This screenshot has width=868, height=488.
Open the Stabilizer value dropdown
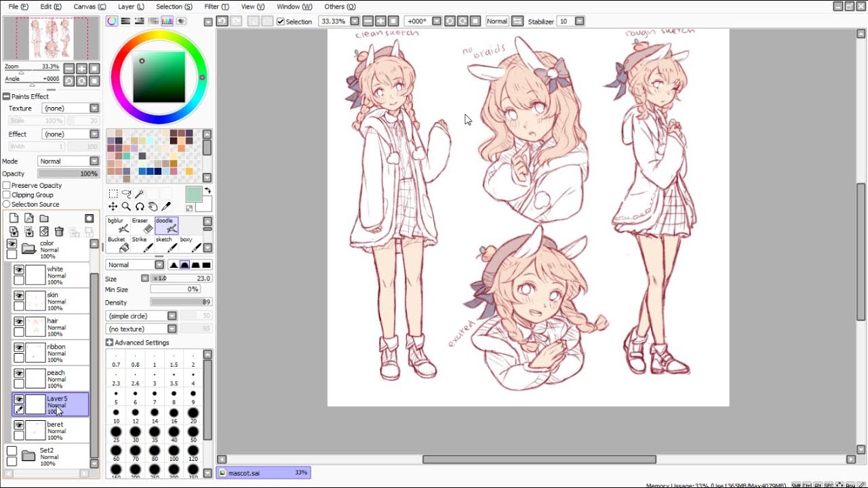[579, 22]
